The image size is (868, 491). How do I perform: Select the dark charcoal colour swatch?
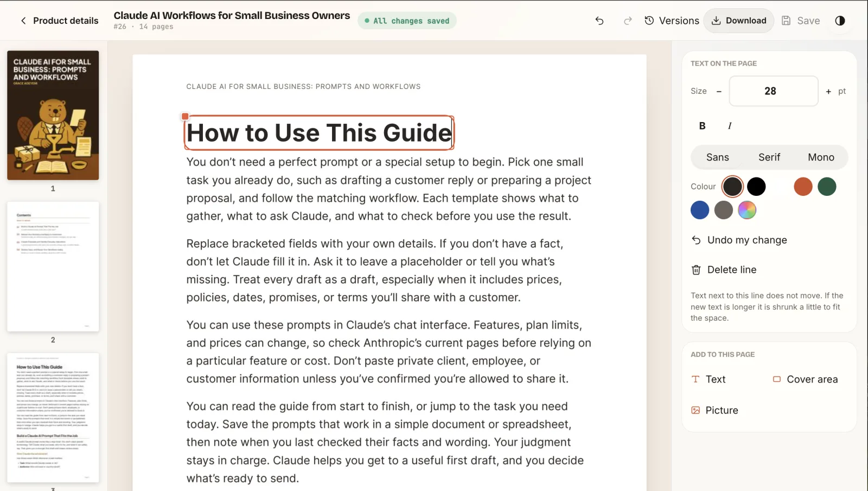(732, 187)
